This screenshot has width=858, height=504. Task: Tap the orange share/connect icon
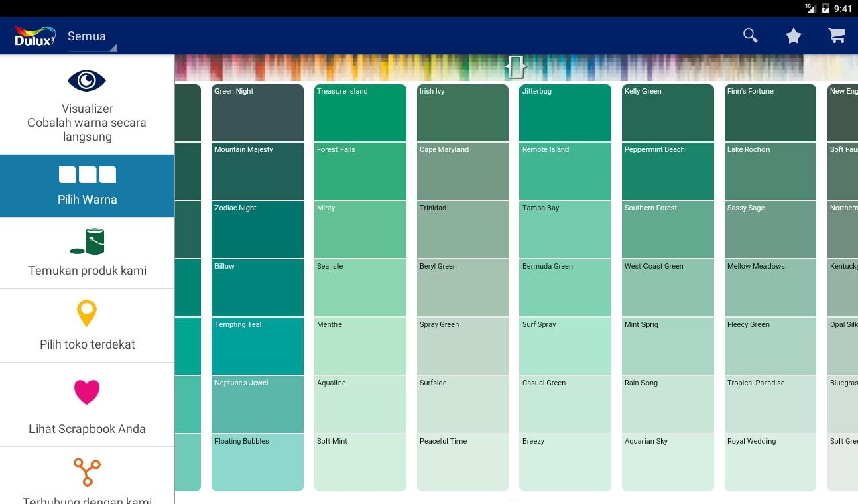click(87, 472)
